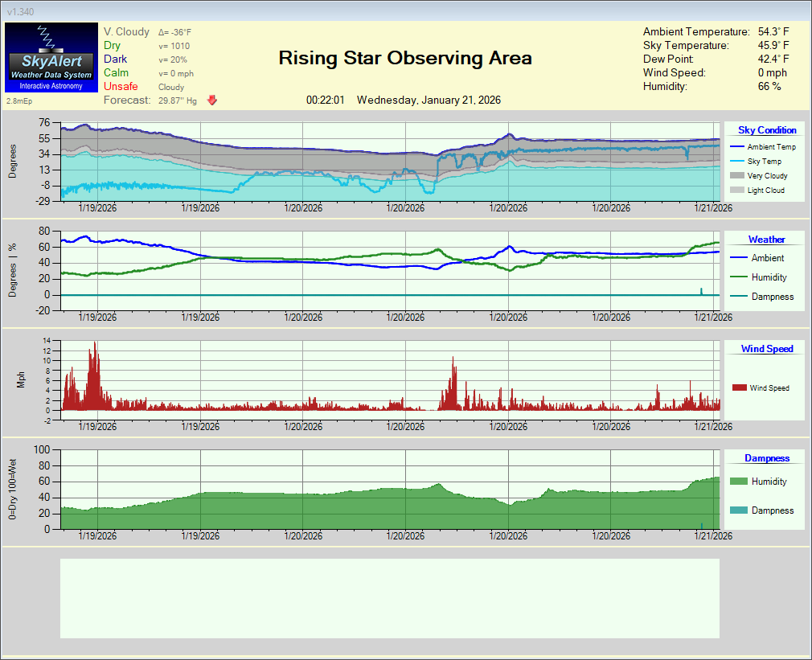Select the red Wind Speed legend swatch

(739, 388)
